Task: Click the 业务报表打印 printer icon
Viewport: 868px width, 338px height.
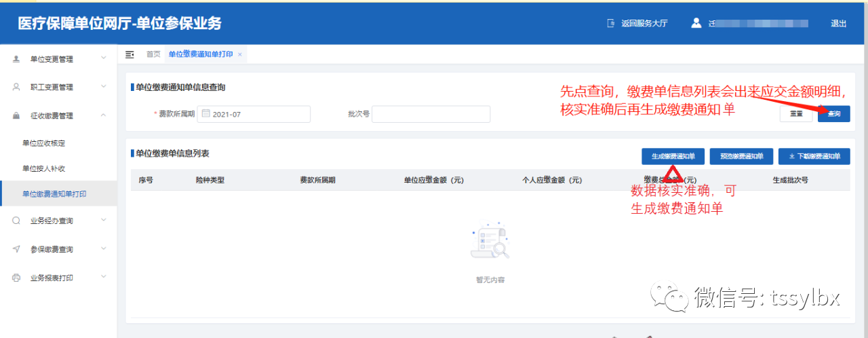Action: point(16,278)
